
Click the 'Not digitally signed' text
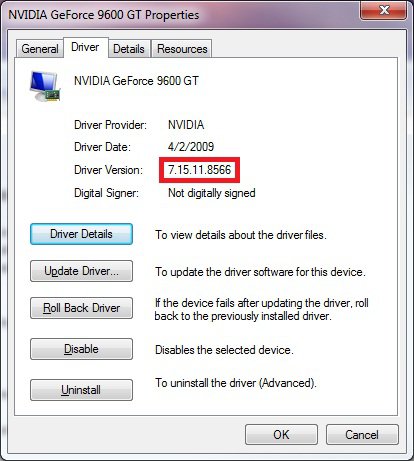tap(212, 193)
